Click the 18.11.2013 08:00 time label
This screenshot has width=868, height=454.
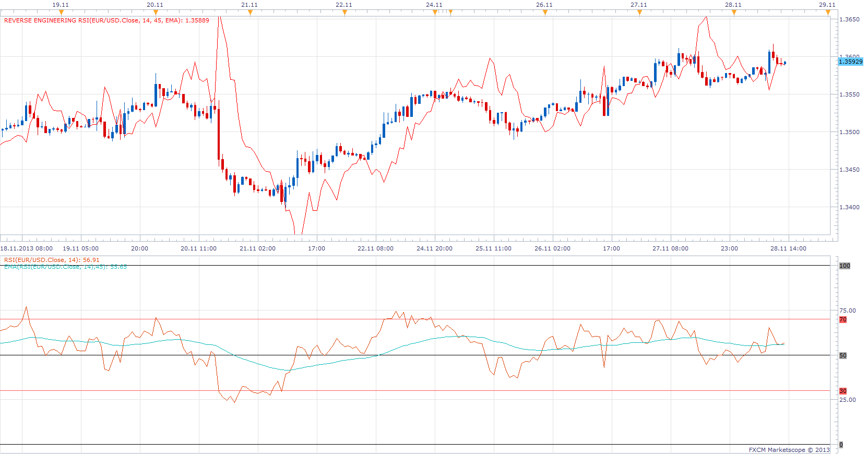point(27,248)
